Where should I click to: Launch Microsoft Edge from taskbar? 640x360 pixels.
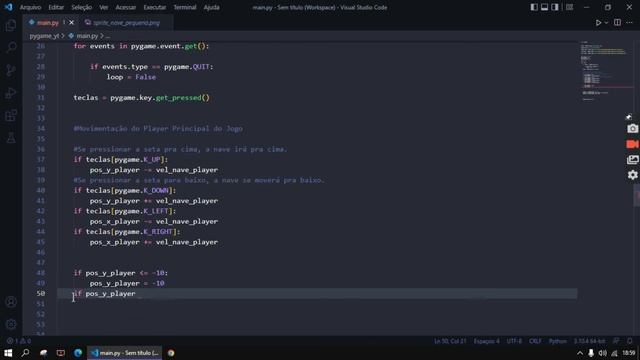[78, 353]
